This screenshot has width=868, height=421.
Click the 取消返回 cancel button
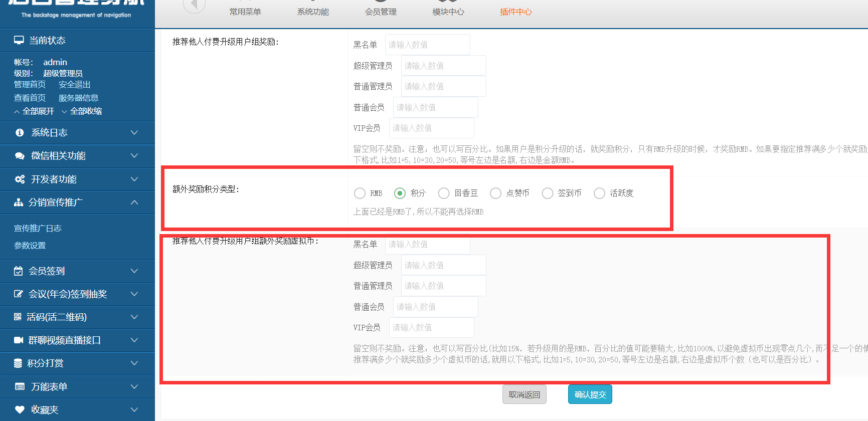point(524,395)
